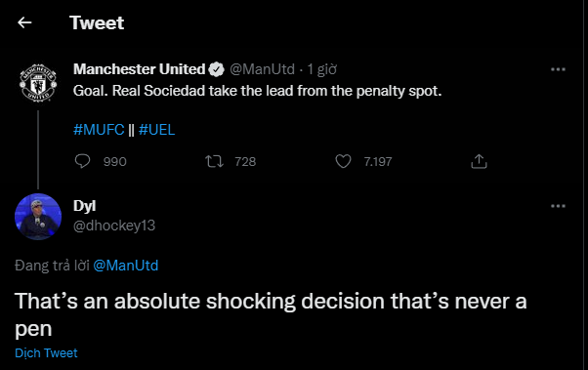
Task: Reply to the tweet via the comment bubble icon
Action: point(82,161)
